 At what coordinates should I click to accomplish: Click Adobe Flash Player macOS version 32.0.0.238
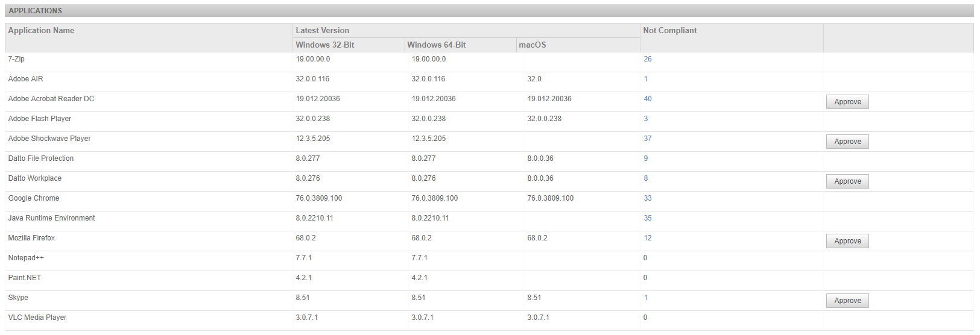(x=545, y=119)
